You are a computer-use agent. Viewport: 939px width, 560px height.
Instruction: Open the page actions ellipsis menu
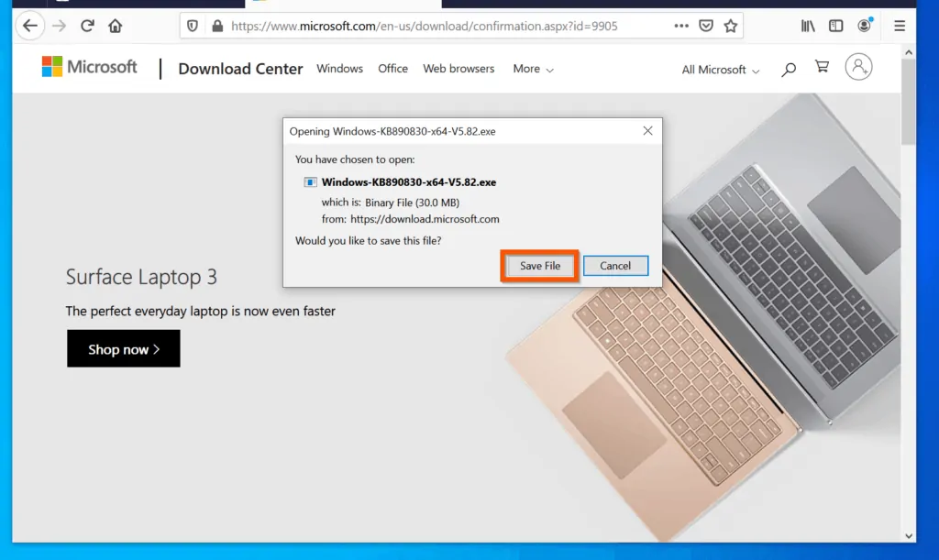point(681,27)
